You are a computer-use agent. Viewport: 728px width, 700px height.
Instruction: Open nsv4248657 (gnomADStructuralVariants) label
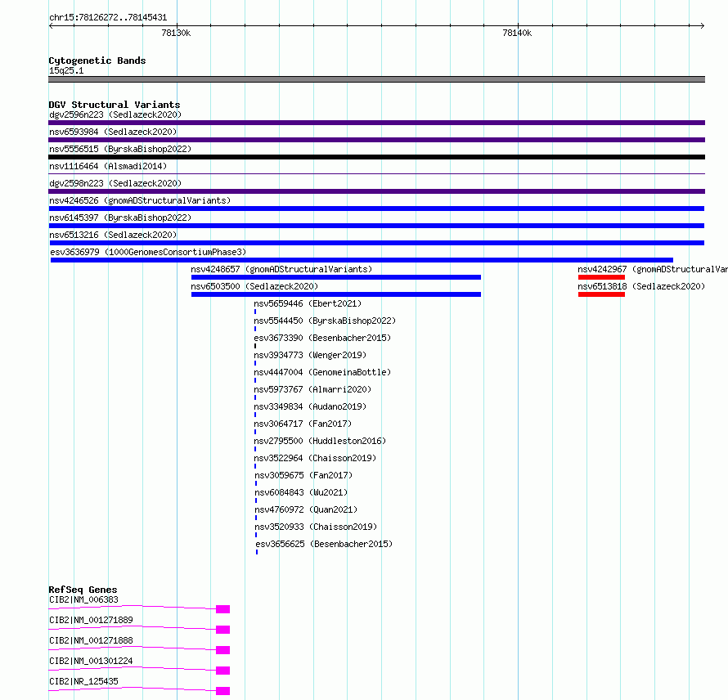coord(281,269)
